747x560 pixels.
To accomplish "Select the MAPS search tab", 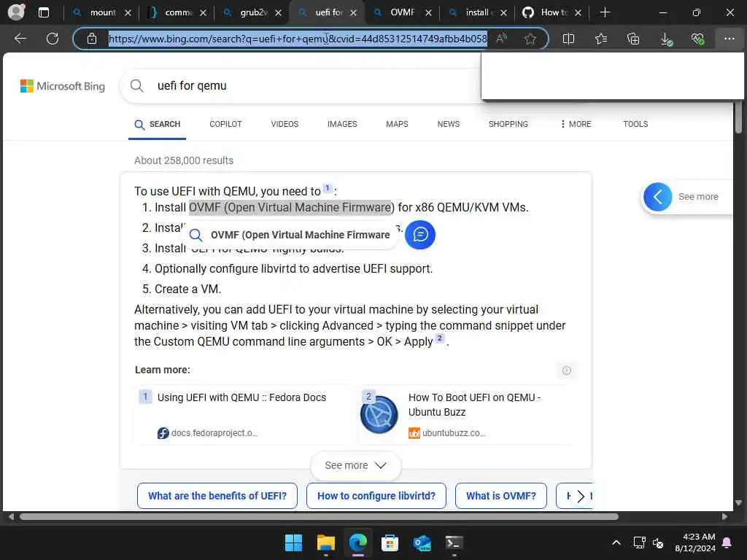I will [x=397, y=124].
